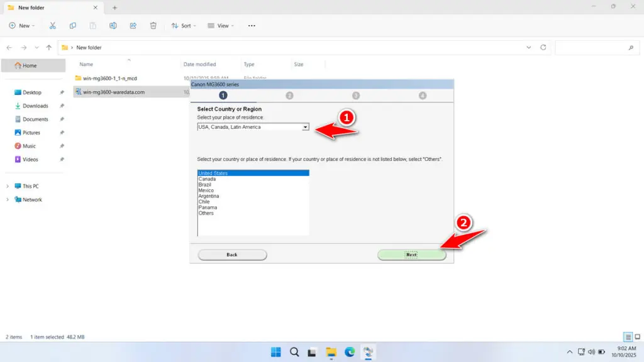Click the Paste icon in the toolbar
Image resolution: width=644 pixels, height=362 pixels.
pos(92,25)
